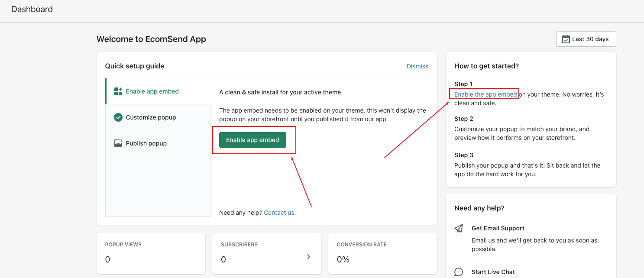Select the Customize popup setup step
Image resolution: width=644 pixels, height=278 pixels.
click(158, 117)
